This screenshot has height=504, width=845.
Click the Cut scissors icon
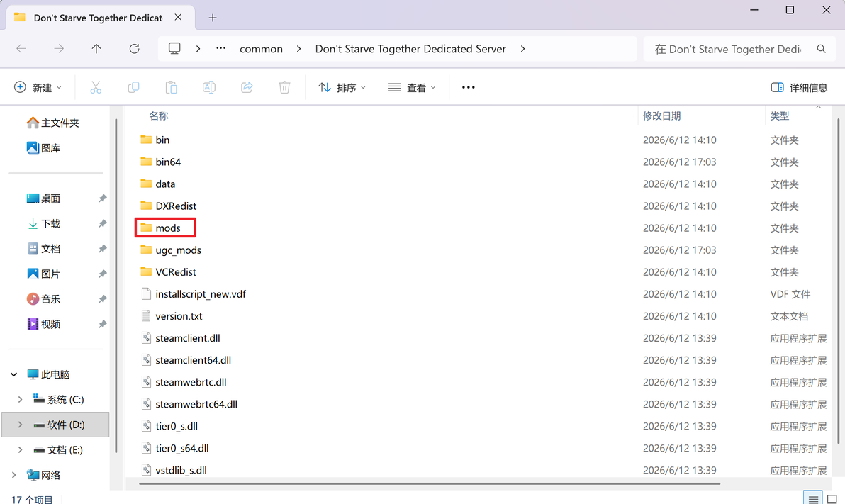96,87
